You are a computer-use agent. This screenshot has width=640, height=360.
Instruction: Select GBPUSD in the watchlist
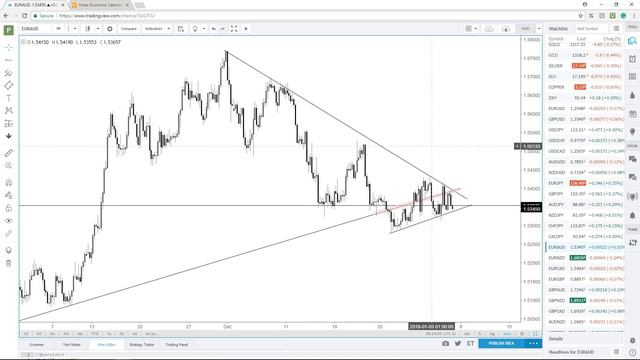[x=585, y=119]
